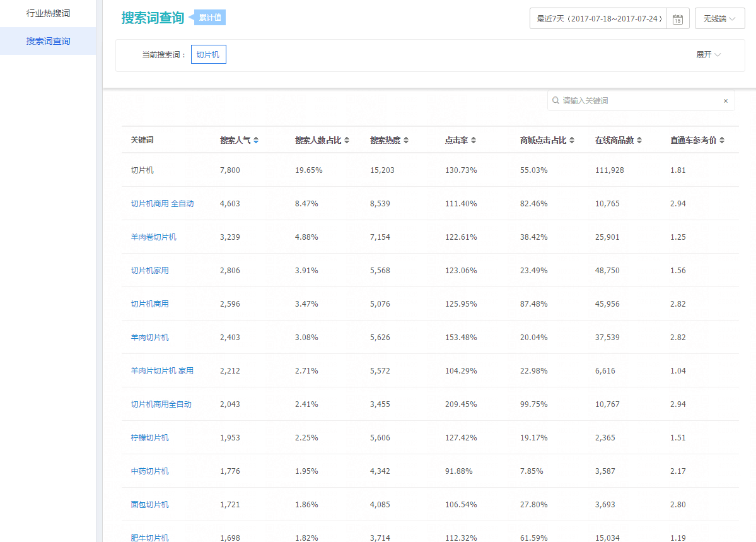This screenshot has width=756, height=542.
Task: Click the 切片机 current search term tag
Action: click(x=208, y=55)
